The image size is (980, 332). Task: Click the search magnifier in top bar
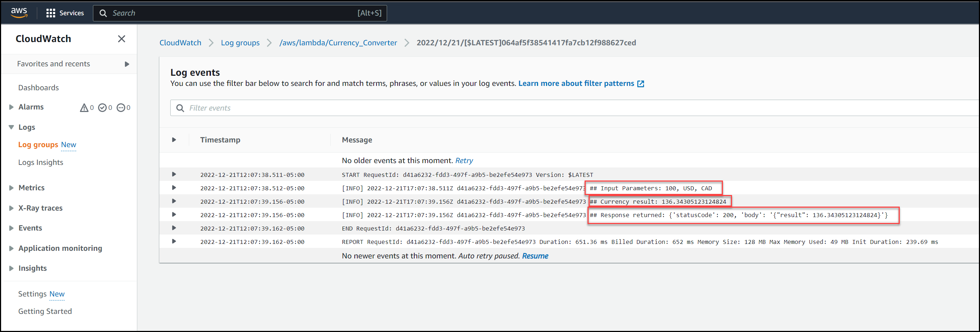click(x=103, y=13)
